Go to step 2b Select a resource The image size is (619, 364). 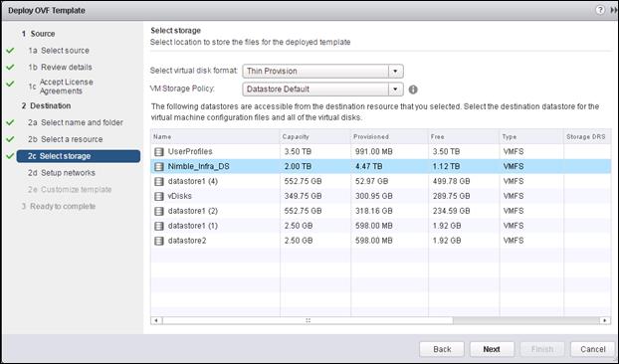(65, 139)
